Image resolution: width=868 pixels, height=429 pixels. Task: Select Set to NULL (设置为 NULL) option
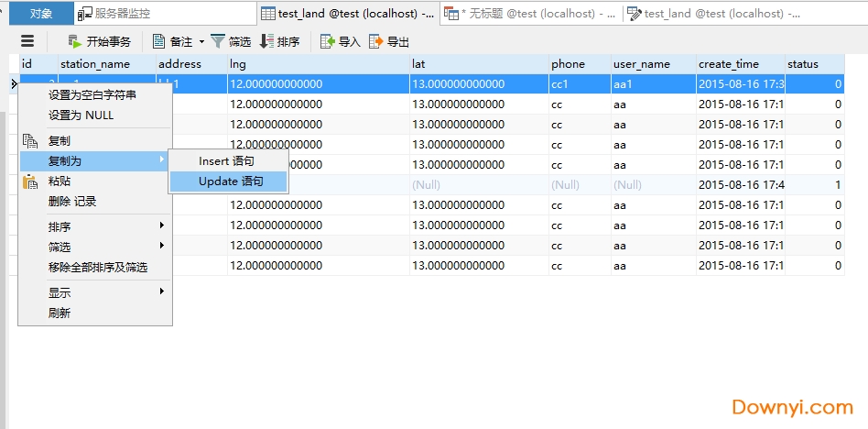pyautogui.click(x=81, y=115)
